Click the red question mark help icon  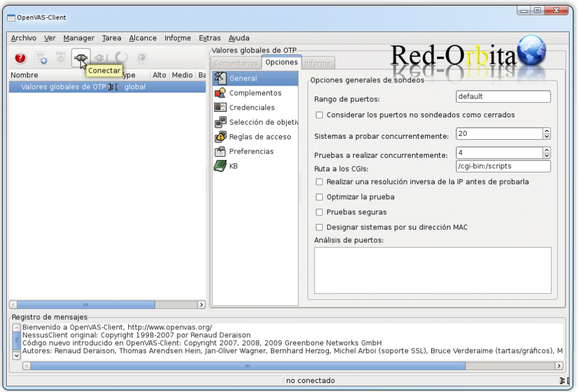tap(20, 58)
